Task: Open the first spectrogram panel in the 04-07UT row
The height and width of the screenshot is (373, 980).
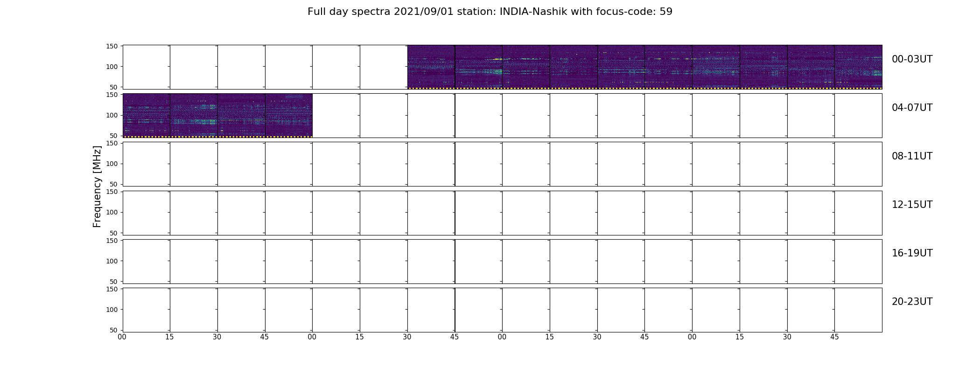Action: (147, 115)
